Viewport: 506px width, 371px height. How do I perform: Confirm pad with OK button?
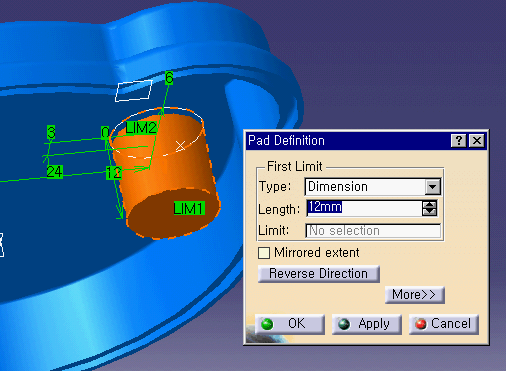290,324
